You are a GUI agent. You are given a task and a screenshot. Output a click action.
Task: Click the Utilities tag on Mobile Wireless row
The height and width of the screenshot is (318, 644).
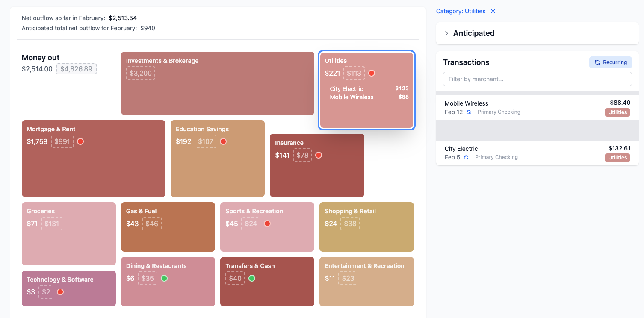coord(617,112)
